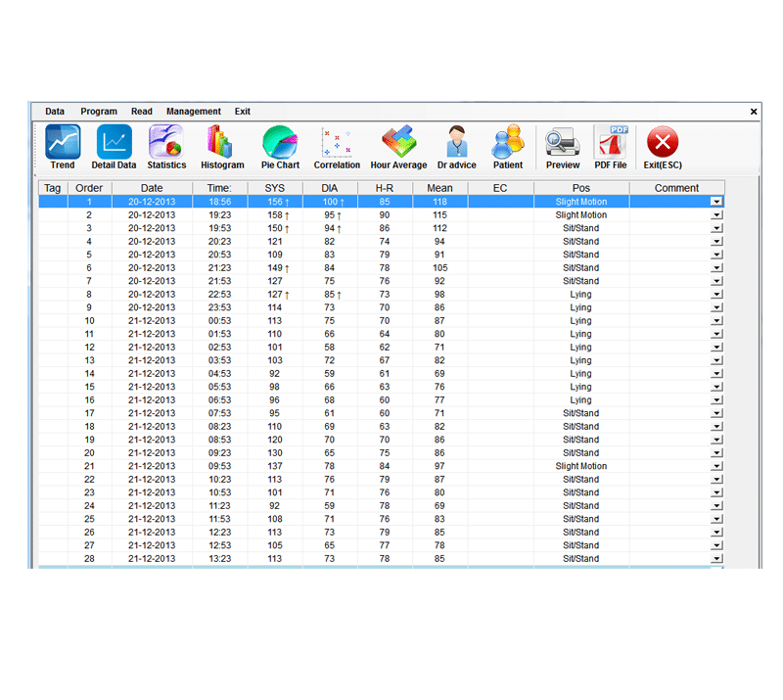The height and width of the screenshot is (700, 783).
Task: Switch to Detail Data view
Action: 114,147
